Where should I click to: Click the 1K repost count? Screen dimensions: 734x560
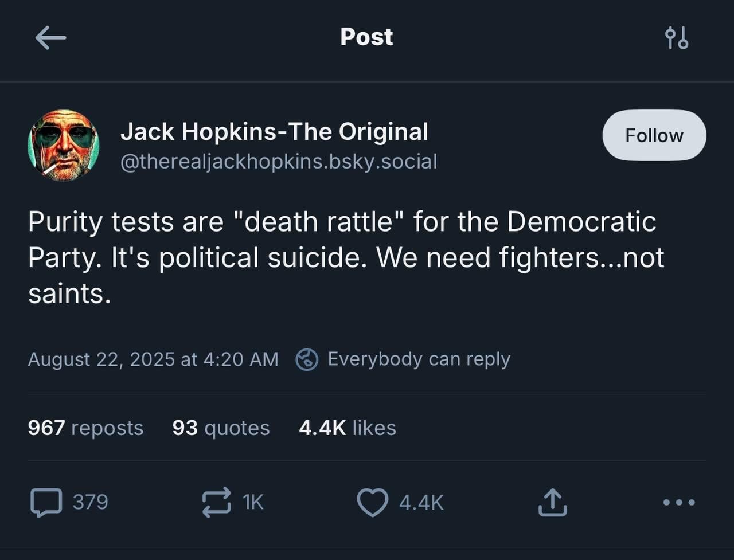point(253,503)
